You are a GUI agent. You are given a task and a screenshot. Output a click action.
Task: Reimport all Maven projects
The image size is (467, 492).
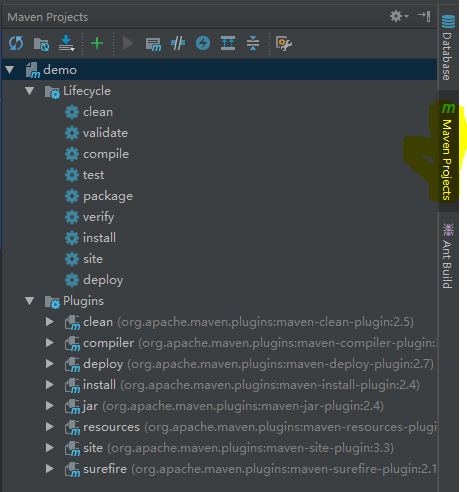[x=16, y=43]
